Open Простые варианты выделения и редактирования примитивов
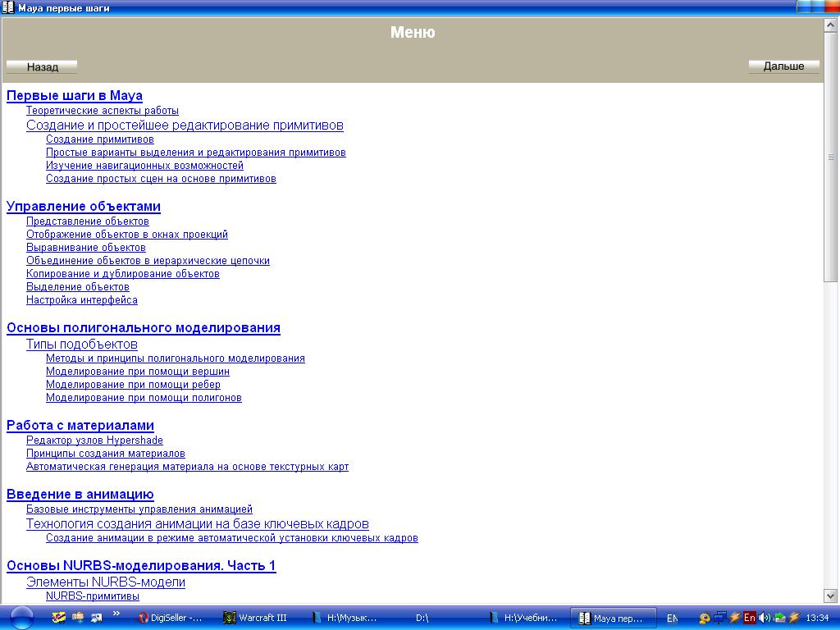Screen dimensions: 840x630 pos(195,152)
